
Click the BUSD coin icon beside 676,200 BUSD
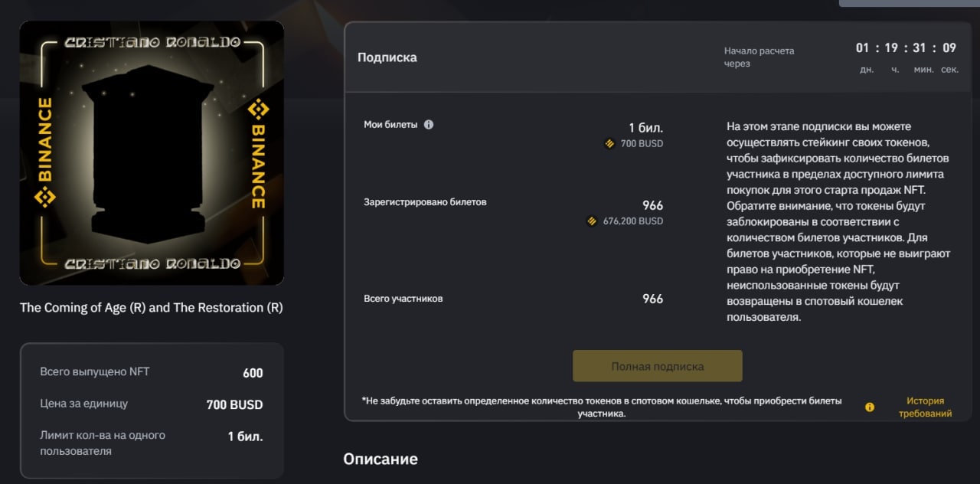[591, 221]
